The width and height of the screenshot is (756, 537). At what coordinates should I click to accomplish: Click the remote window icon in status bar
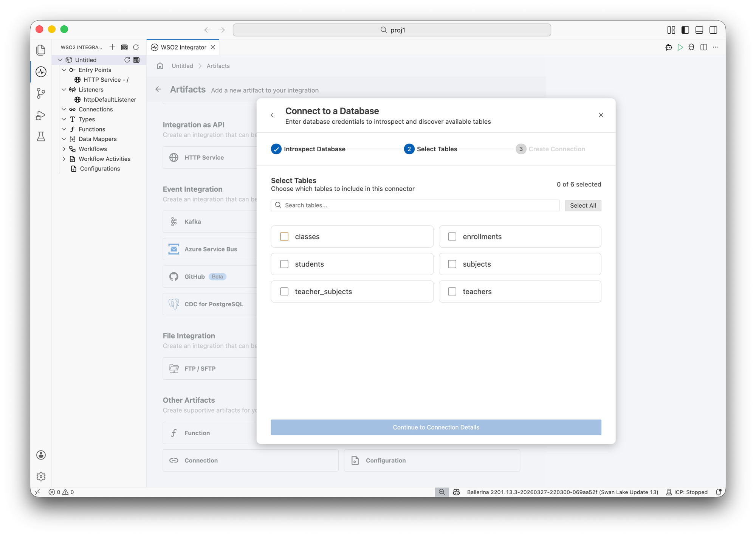38,492
